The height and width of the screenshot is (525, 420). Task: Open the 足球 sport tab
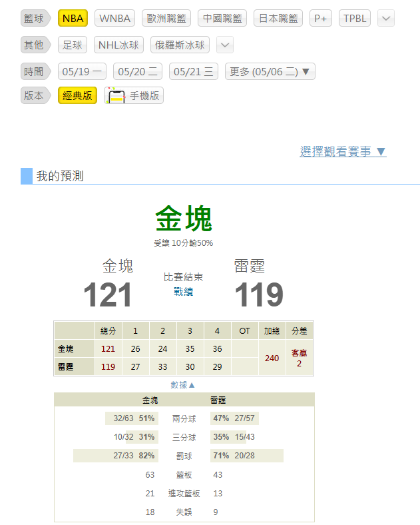tap(73, 45)
